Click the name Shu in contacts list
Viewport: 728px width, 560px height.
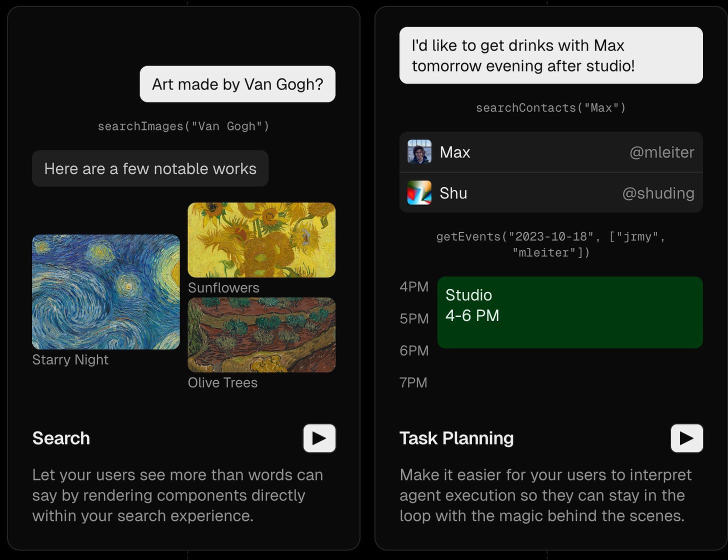pos(453,193)
